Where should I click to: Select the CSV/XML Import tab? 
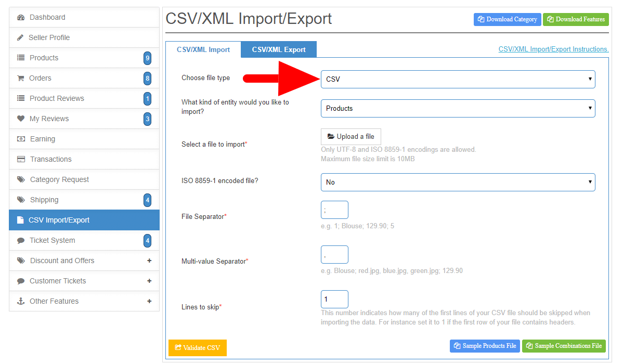tap(203, 50)
